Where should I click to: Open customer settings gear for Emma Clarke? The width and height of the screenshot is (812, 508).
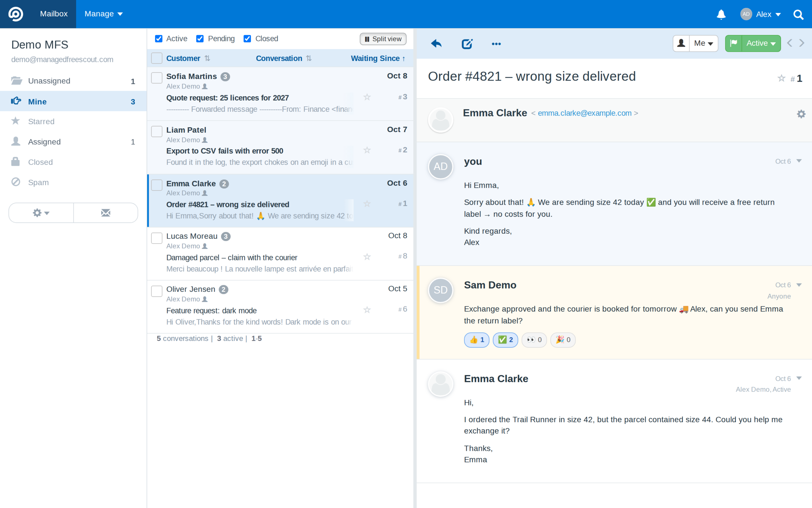(801, 114)
